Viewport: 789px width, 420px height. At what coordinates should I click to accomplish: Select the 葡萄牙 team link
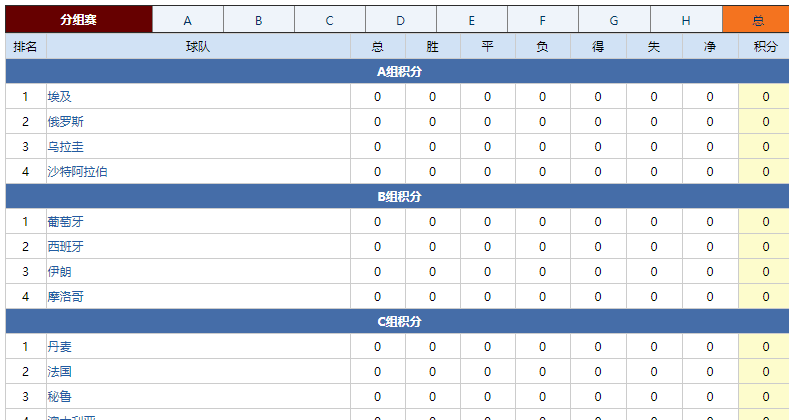[66, 222]
